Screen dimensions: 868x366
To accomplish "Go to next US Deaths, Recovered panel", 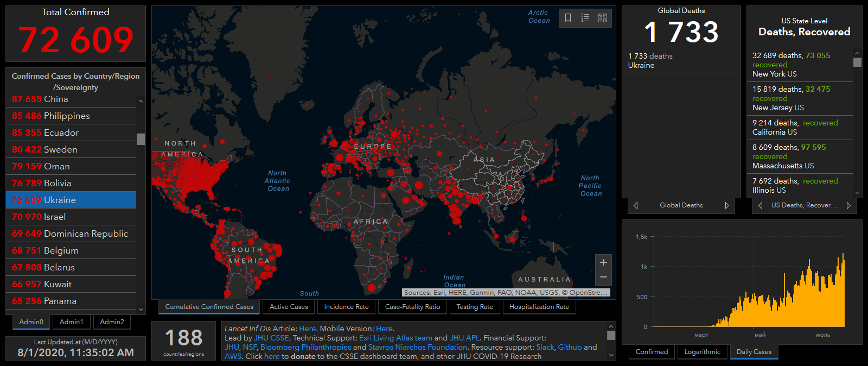I will pyautogui.click(x=848, y=205).
